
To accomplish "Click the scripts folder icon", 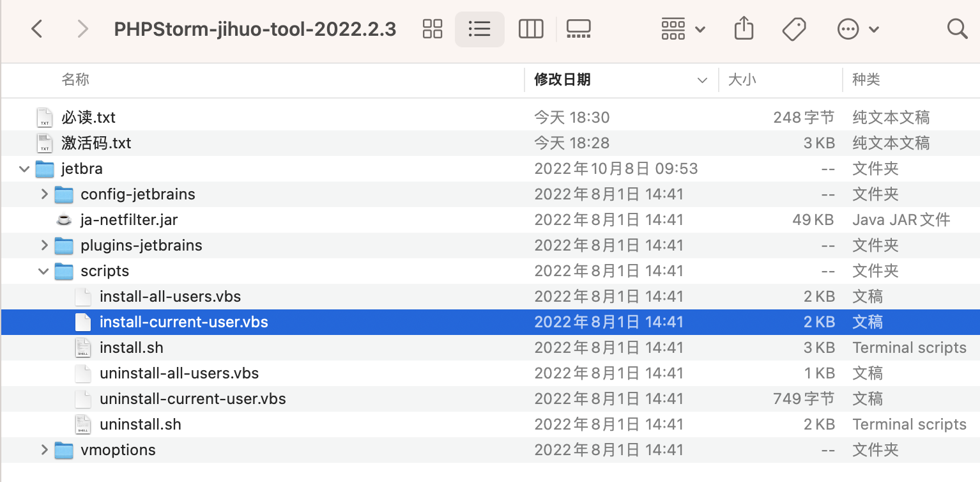I will tap(64, 271).
